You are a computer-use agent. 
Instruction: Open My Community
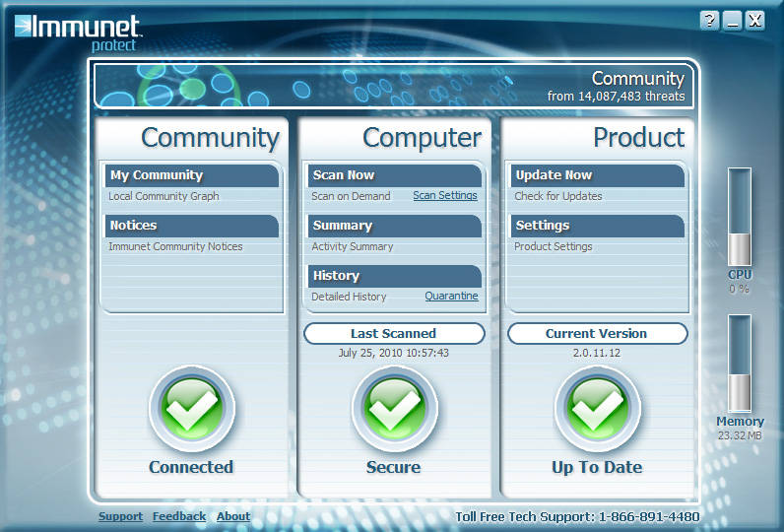pyautogui.click(x=192, y=175)
